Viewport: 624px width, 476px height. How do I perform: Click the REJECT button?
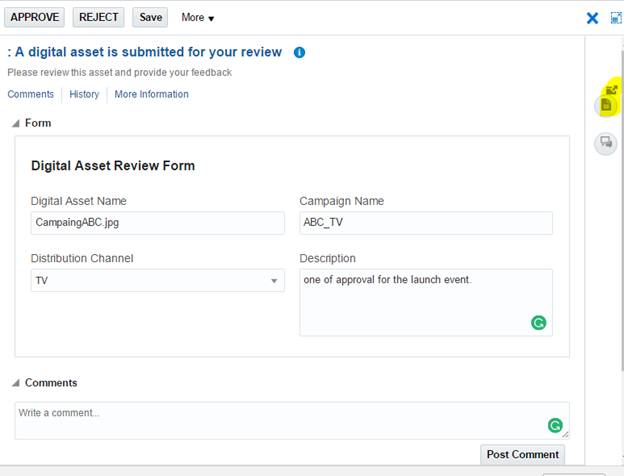click(98, 17)
